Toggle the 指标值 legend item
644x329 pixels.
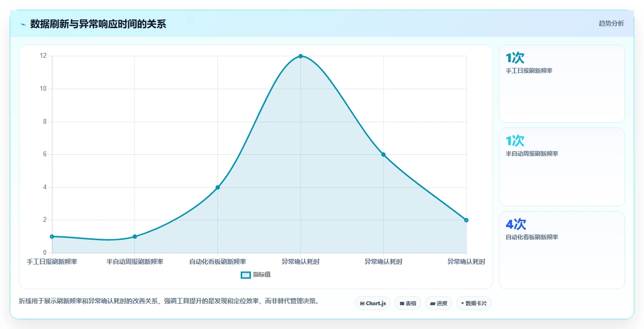[x=256, y=275]
